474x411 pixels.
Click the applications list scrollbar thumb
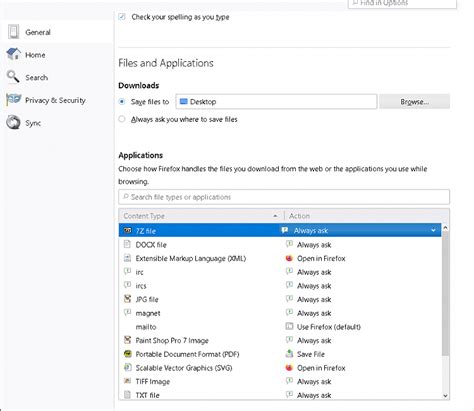(x=445, y=294)
